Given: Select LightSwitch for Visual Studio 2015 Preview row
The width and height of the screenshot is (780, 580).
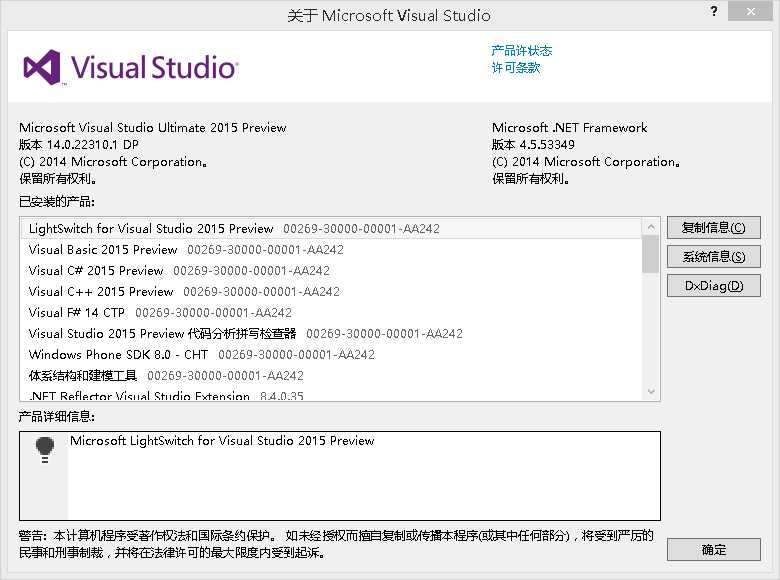Looking at the screenshot, I should click(x=331, y=228).
